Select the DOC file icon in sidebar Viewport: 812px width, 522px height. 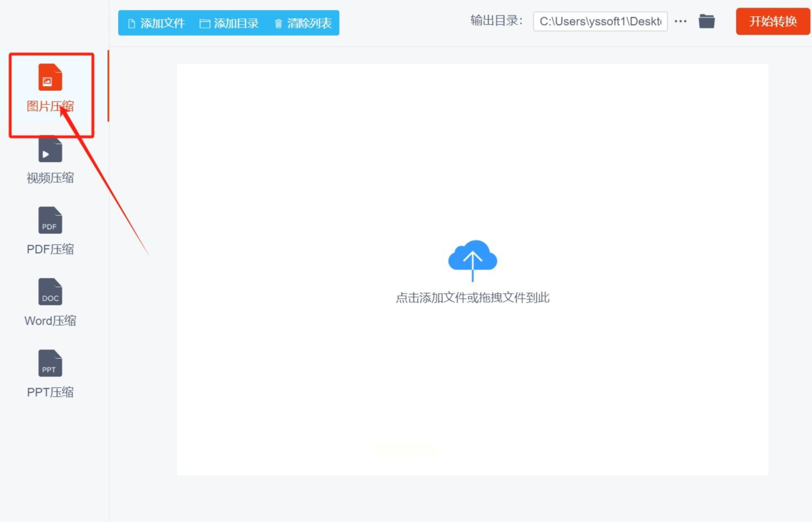50,292
